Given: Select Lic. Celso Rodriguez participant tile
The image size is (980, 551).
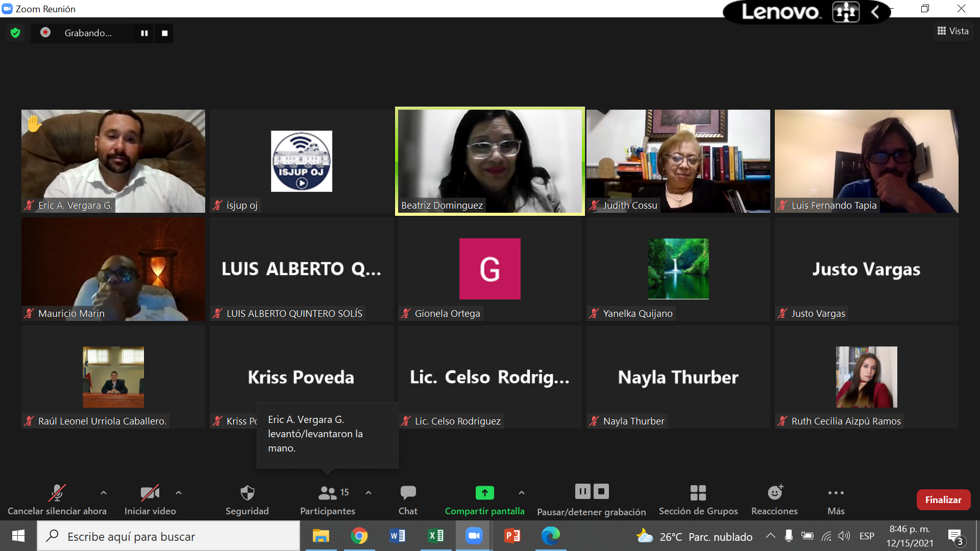Looking at the screenshot, I should click(490, 377).
